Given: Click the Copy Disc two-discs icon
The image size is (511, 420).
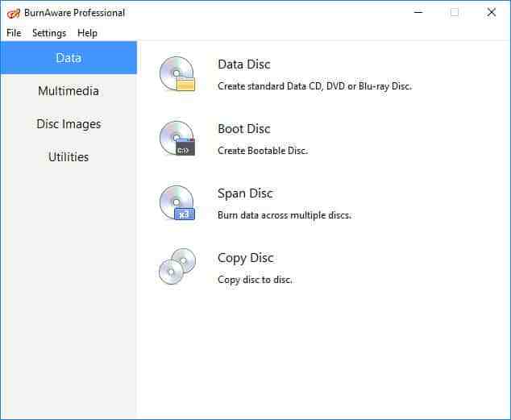Looking at the screenshot, I should point(177,267).
